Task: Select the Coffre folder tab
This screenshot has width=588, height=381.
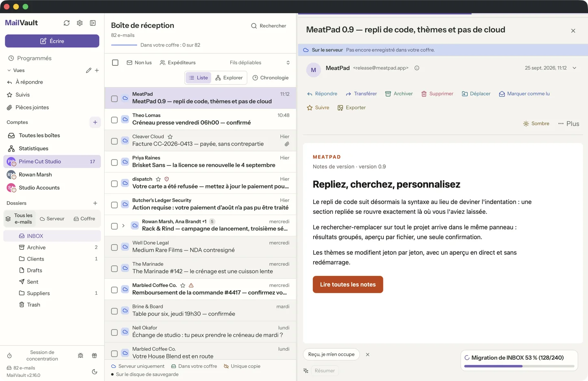Action: (85, 219)
